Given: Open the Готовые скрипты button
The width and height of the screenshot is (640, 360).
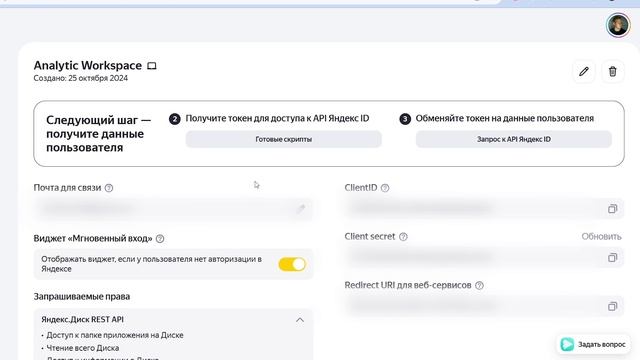Looking at the screenshot, I should (x=284, y=139).
